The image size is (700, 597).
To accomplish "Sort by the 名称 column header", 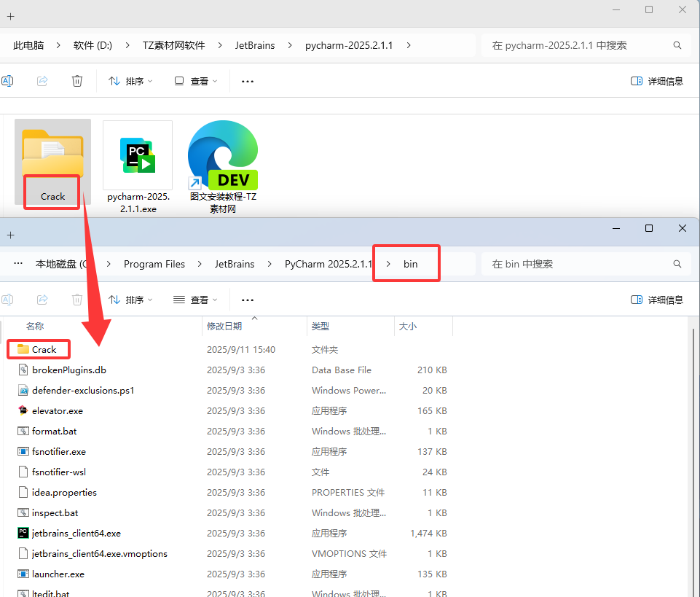I will tap(35, 327).
